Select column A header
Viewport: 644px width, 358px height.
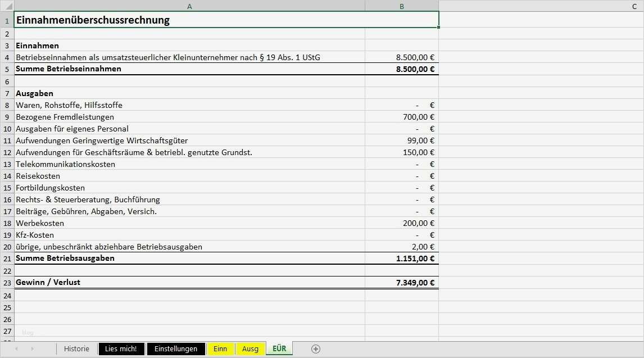189,6
